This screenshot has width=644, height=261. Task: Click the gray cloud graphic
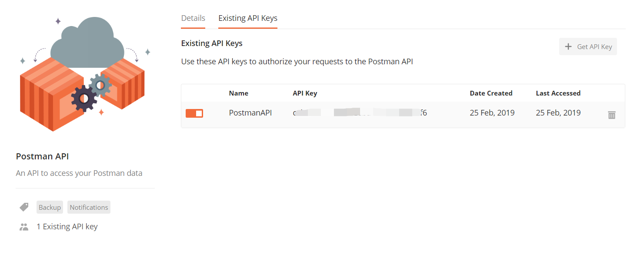point(85,43)
